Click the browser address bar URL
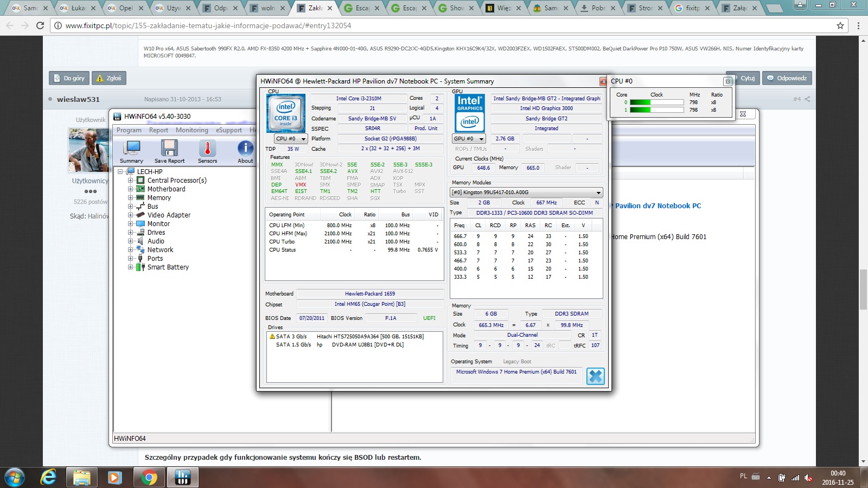 (208, 25)
